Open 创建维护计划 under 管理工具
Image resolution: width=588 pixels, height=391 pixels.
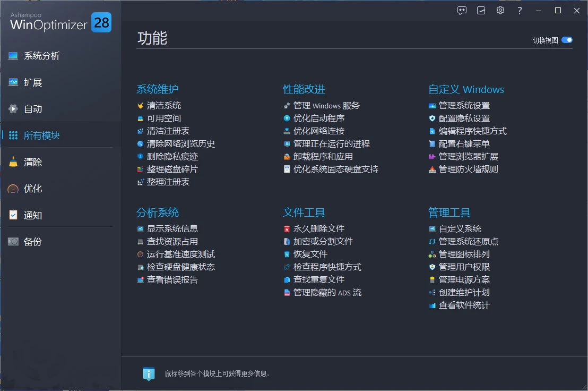pyautogui.click(x=464, y=292)
